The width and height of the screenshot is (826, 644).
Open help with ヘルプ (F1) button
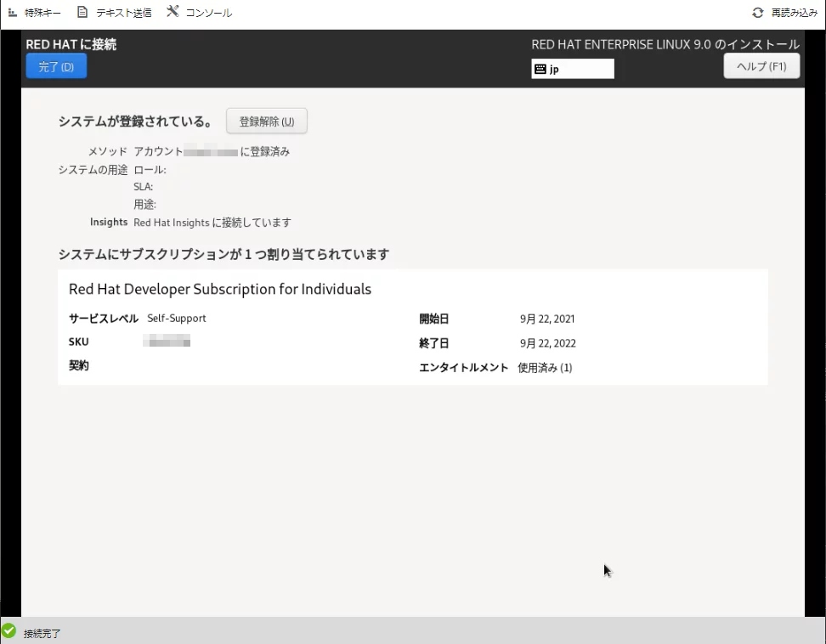[x=761, y=66]
